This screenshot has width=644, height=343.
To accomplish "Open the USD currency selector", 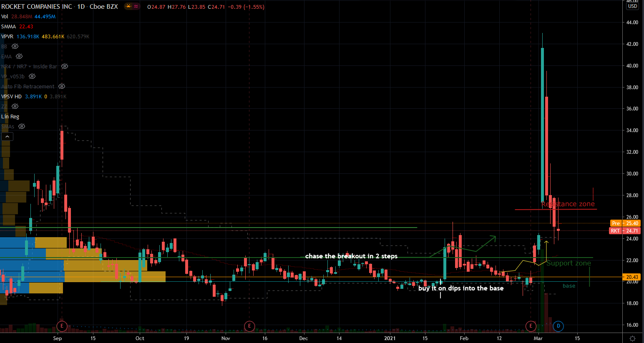I will click(632, 6).
